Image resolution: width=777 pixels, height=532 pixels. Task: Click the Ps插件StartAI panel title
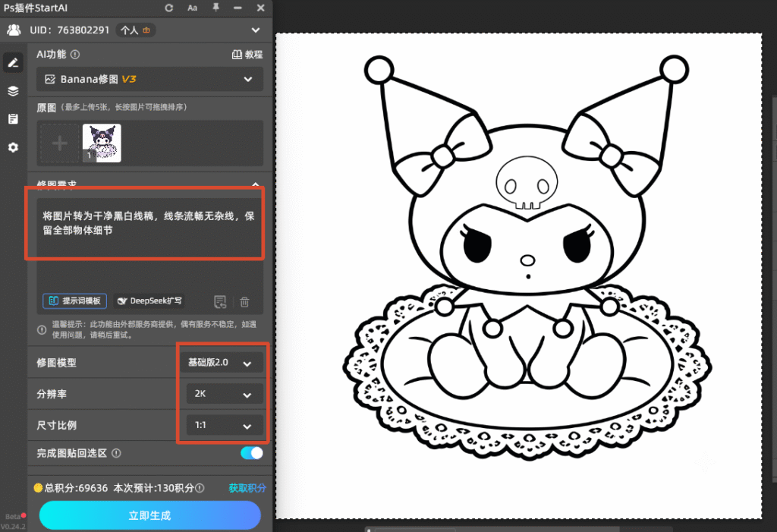(x=36, y=8)
